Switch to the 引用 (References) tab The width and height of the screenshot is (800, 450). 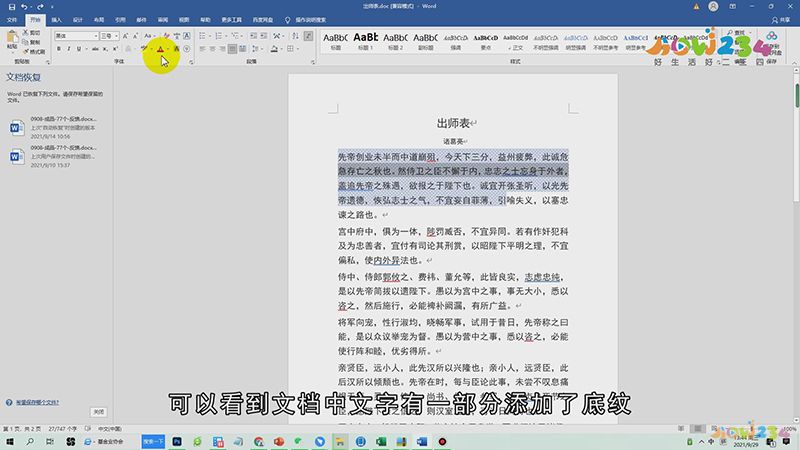(x=120, y=20)
